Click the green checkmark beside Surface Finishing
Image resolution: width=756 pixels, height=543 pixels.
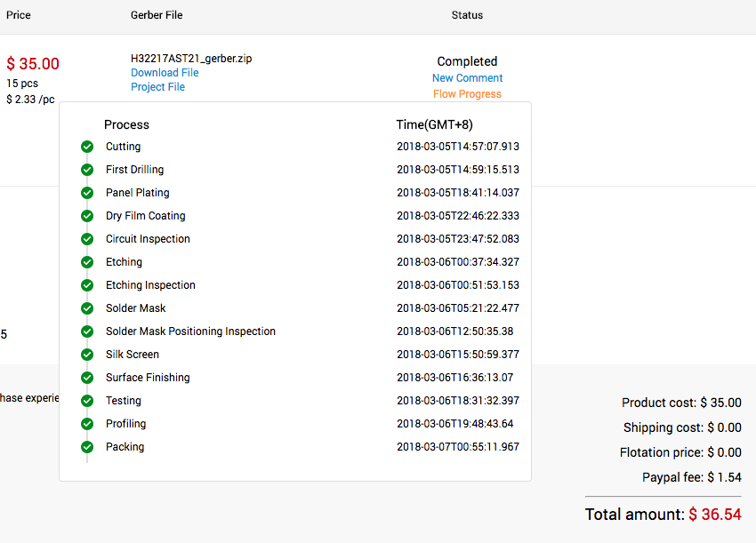point(87,378)
